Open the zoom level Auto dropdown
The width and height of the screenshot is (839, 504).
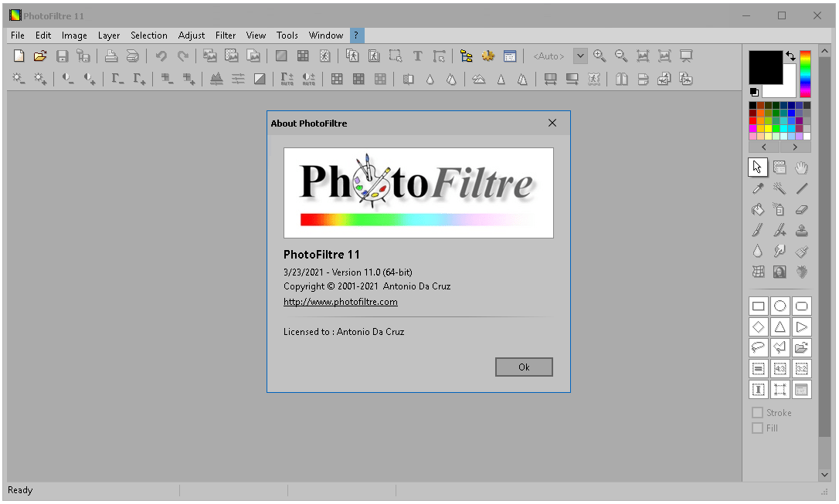(x=580, y=56)
